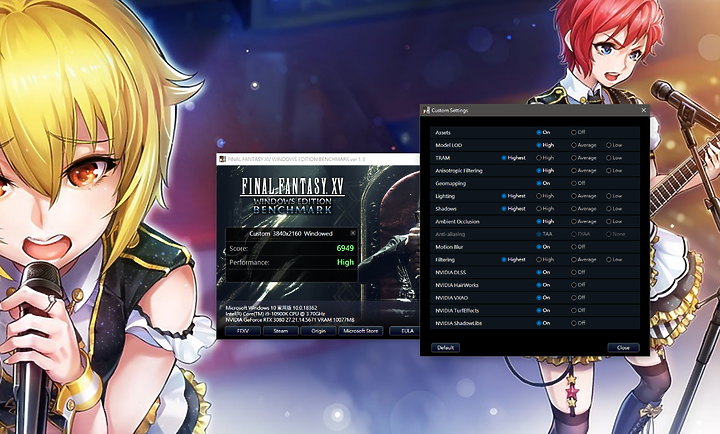The image size is (720, 434).
Task: Set Anisotropic Filtering to Average
Action: pyautogui.click(x=584, y=170)
